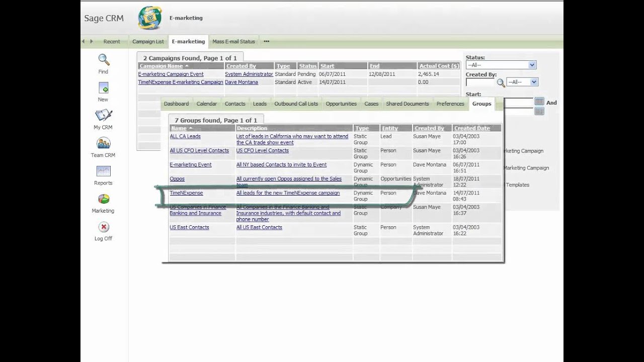The height and width of the screenshot is (362, 644).
Task: Switch to the Campaign List tab
Action: [x=148, y=42]
